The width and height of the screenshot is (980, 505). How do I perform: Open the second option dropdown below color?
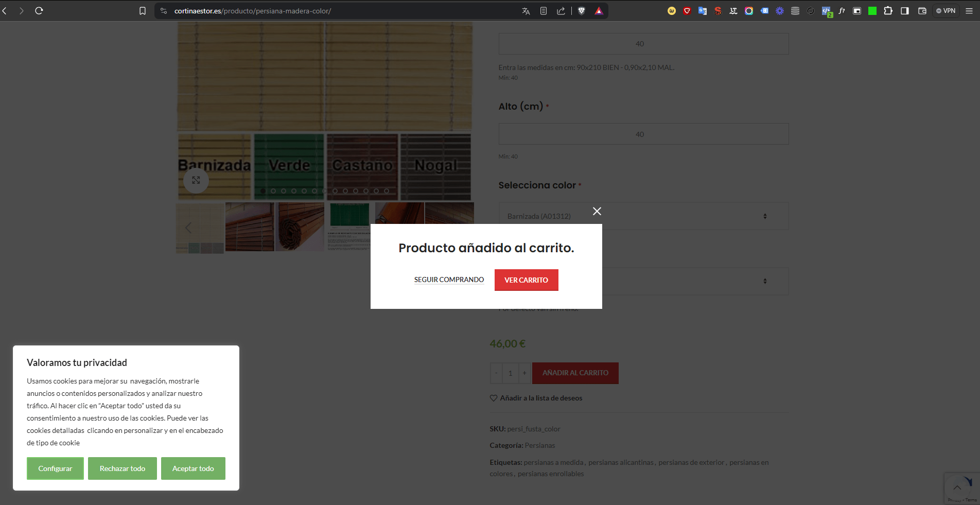tap(695, 281)
